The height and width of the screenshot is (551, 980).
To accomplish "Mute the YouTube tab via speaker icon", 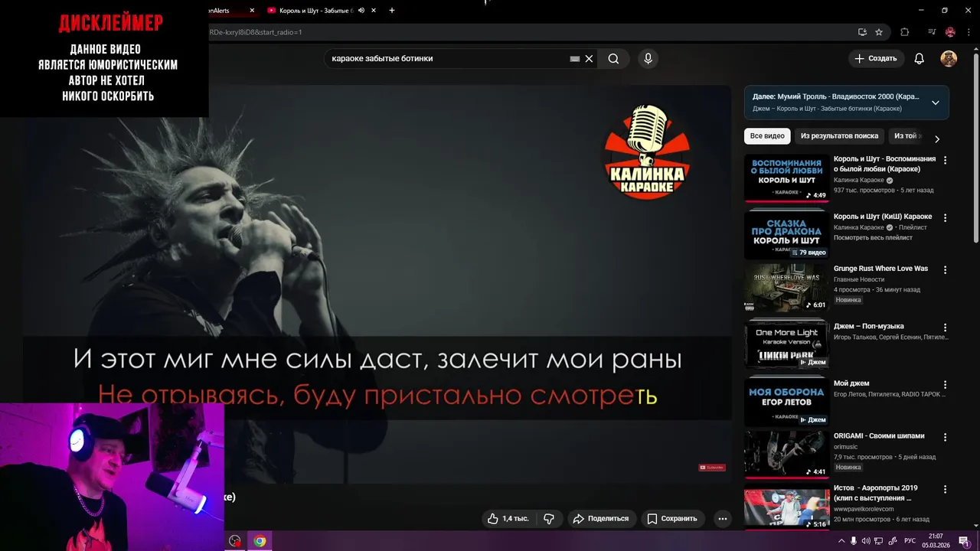I will [361, 11].
